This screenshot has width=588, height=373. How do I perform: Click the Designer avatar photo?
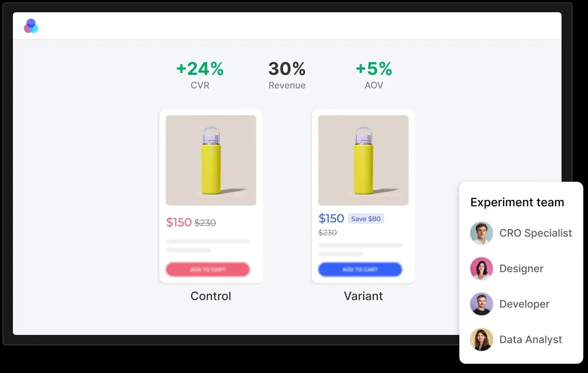pos(481,268)
